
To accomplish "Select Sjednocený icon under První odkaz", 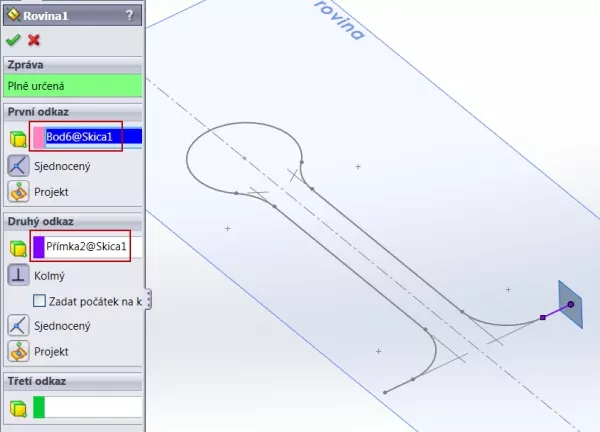I will coord(17,165).
